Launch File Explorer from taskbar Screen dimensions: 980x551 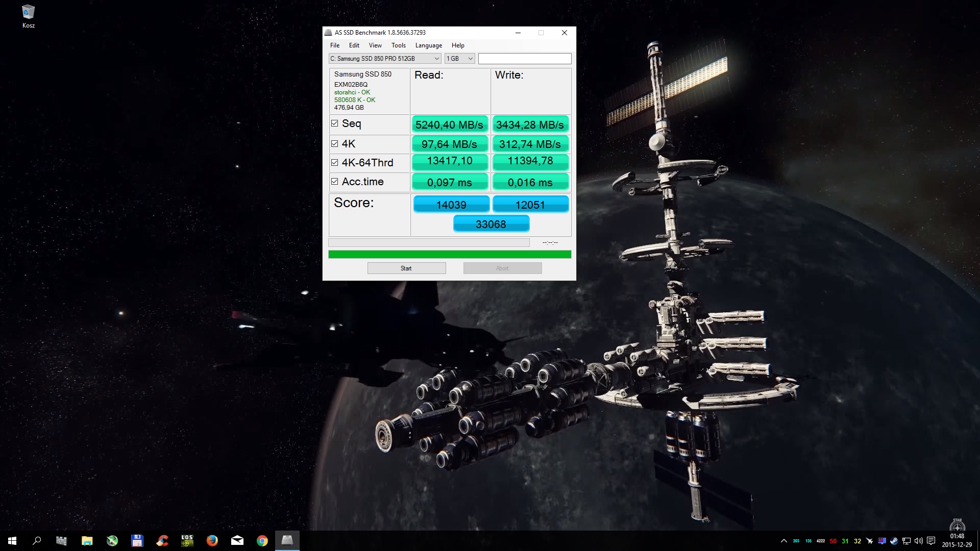pos(87,541)
